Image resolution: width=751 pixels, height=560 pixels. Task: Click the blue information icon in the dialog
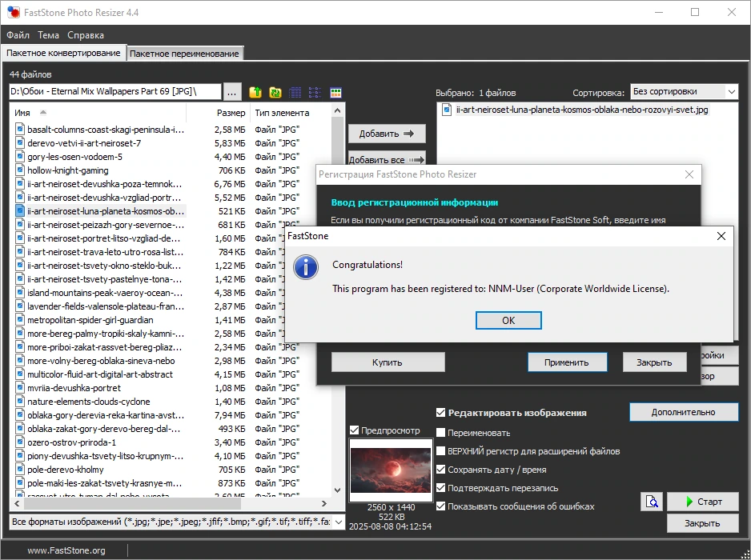click(x=306, y=267)
